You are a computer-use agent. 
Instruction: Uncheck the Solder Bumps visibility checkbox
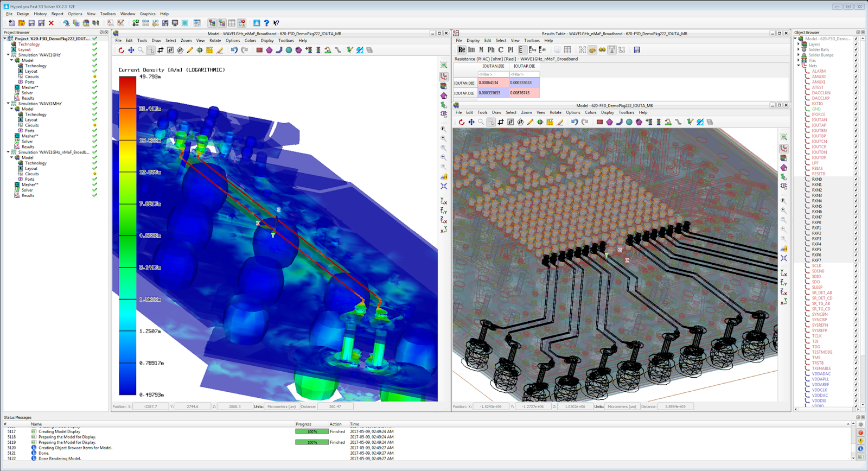[x=856, y=55]
